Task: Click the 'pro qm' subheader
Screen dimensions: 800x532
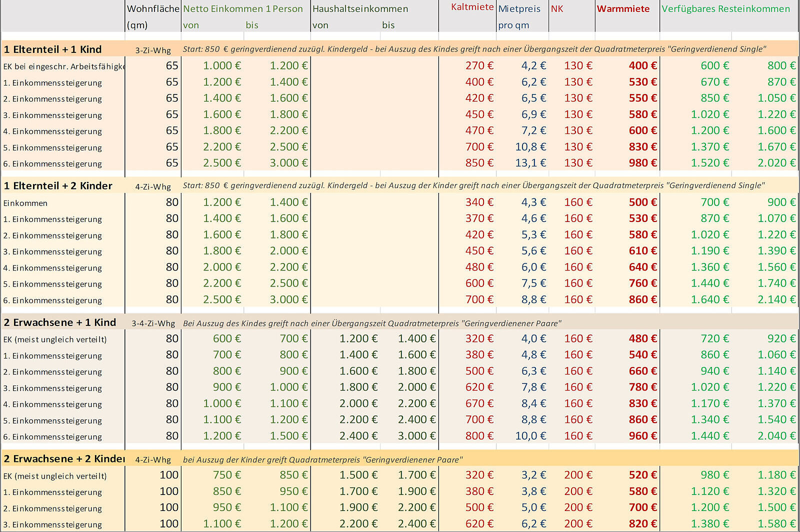Action: click(x=513, y=25)
